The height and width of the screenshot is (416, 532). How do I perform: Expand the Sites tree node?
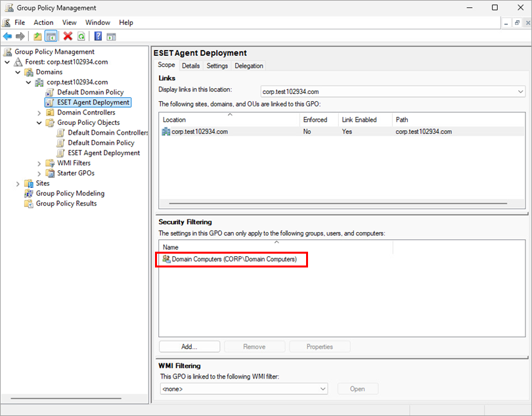(x=18, y=183)
